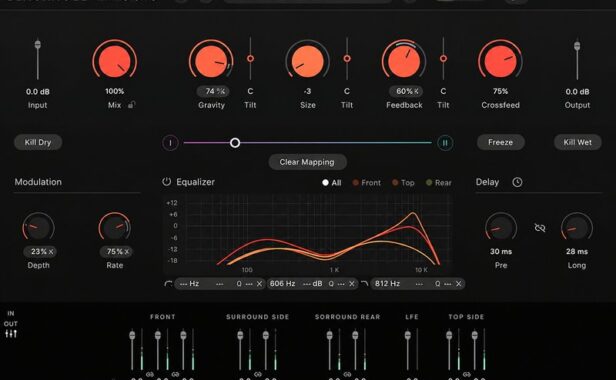Click the -3 Size value

point(307,91)
